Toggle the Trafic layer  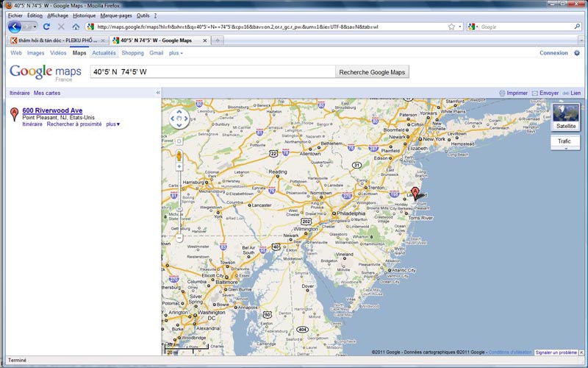point(564,141)
